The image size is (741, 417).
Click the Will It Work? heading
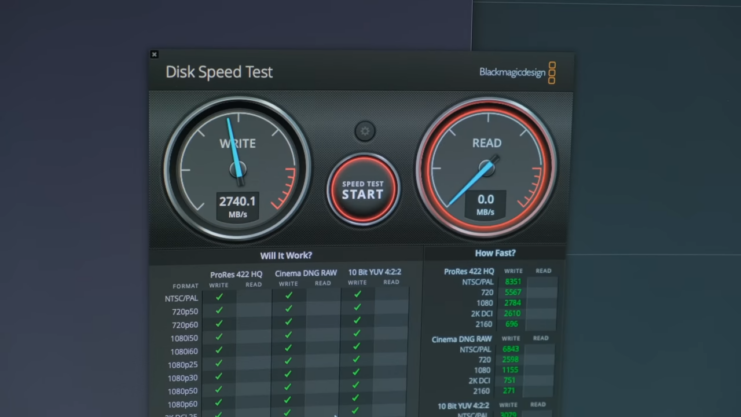pos(286,255)
